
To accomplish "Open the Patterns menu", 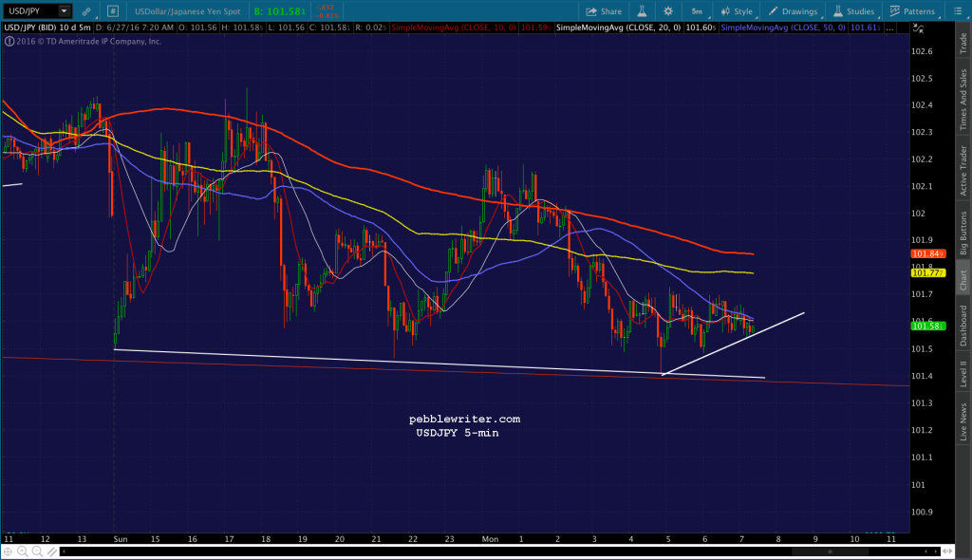I will (912, 11).
